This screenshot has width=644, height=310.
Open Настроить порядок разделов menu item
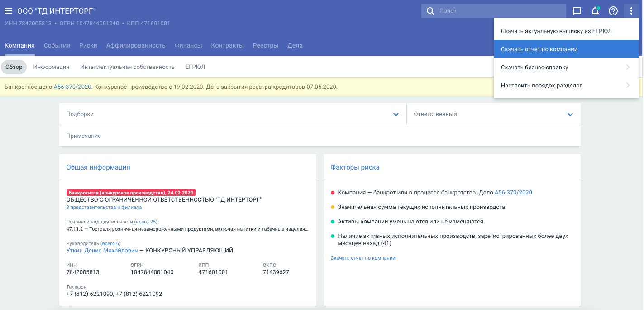pyautogui.click(x=566, y=86)
